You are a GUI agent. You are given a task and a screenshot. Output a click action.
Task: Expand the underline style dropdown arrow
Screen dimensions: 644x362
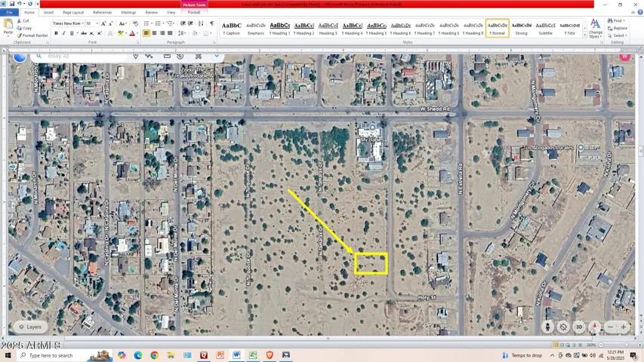77,33
